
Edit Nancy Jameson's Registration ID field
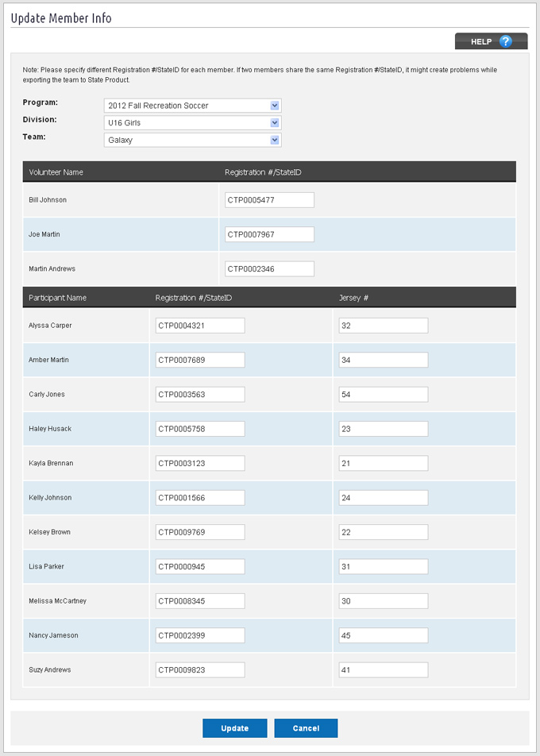200,635
